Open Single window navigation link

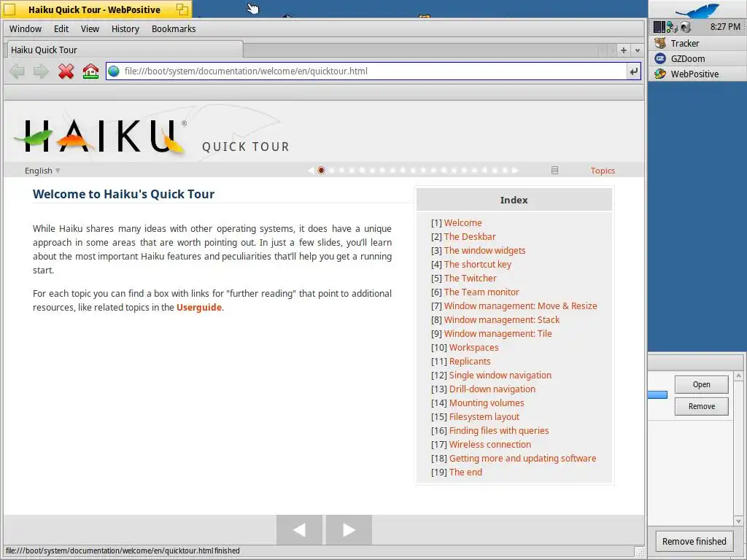click(500, 376)
